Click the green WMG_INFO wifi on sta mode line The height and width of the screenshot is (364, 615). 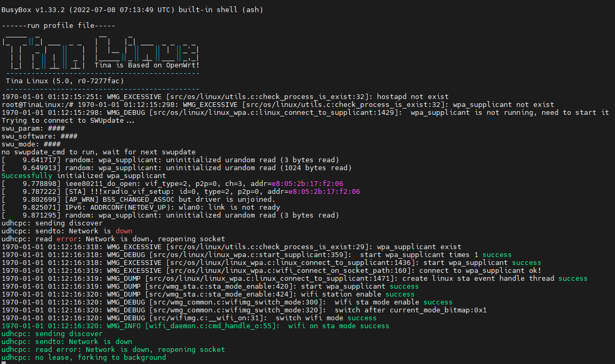point(195,326)
